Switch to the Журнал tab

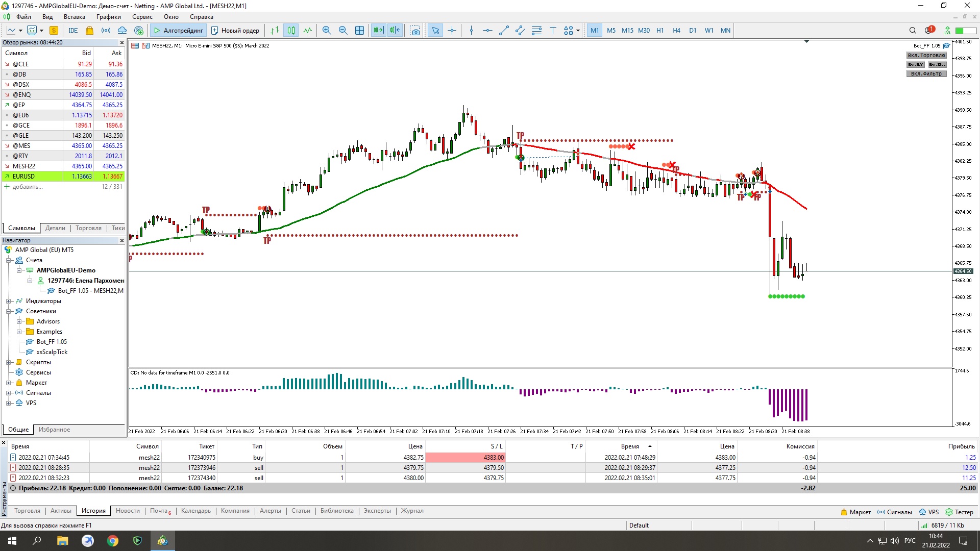click(x=412, y=511)
